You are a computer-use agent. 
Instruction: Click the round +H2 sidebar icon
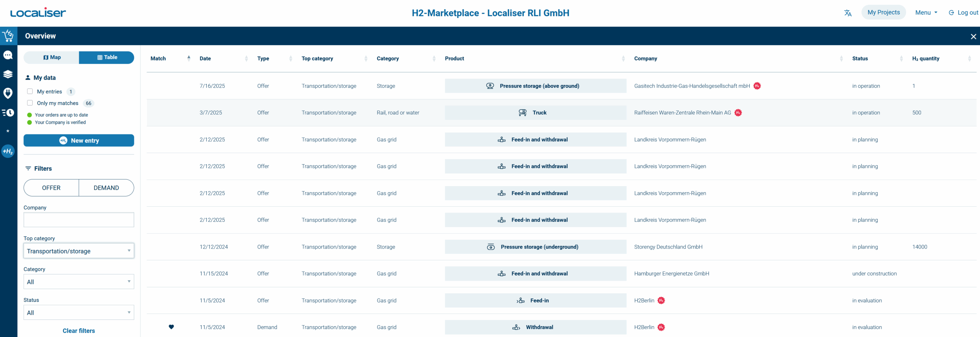(x=8, y=151)
